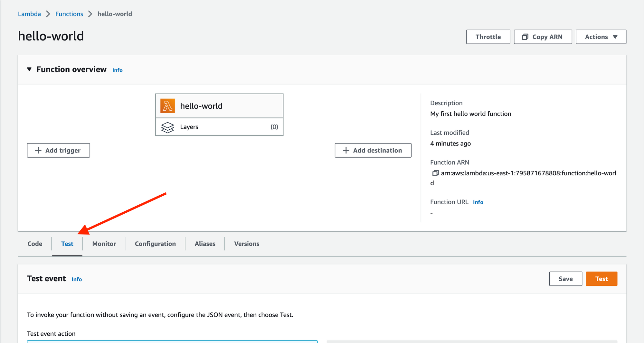Open the Aliases tab

click(205, 244)
